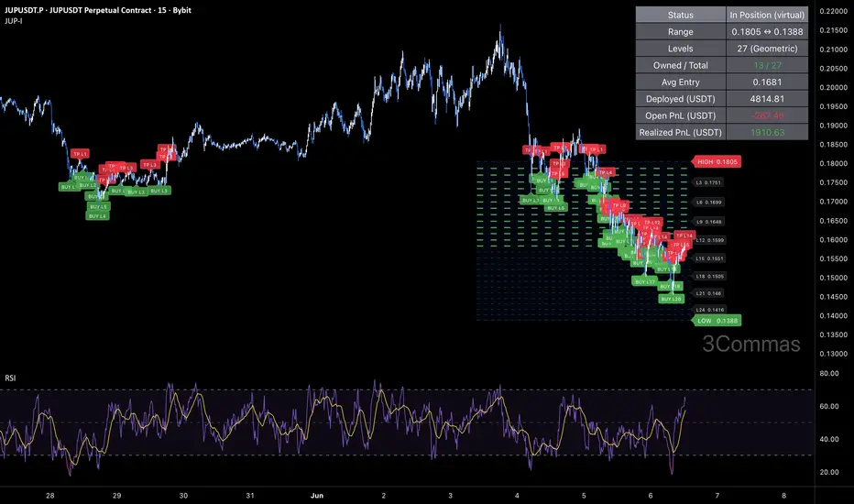Image resolution: width=854 pixels, height=504 pixels.
Task: Click the 0.1681 average entry value
Action: (767, 82)
